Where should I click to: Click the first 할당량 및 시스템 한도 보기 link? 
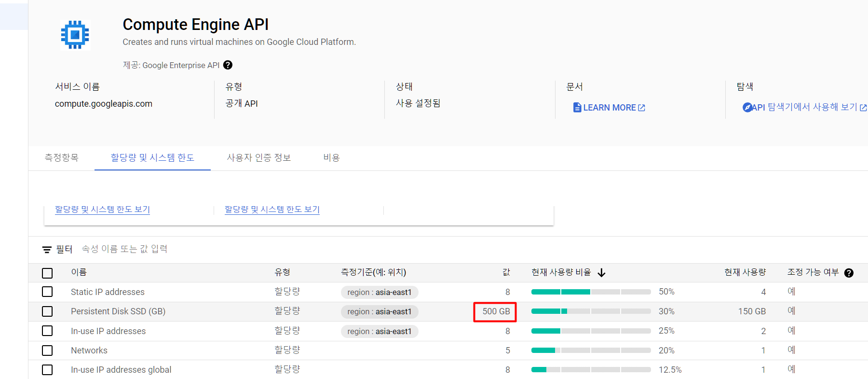coord(102,210)
